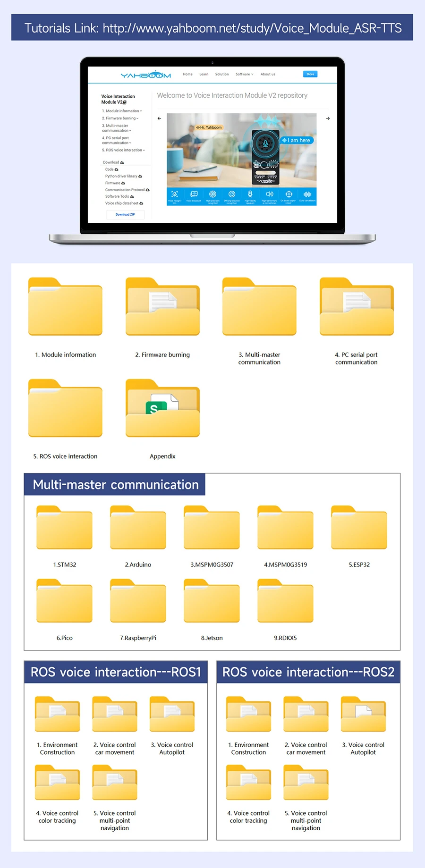Download the Code package
The height and width of the screenshot is (868, 425).
[x=112, y=169]
